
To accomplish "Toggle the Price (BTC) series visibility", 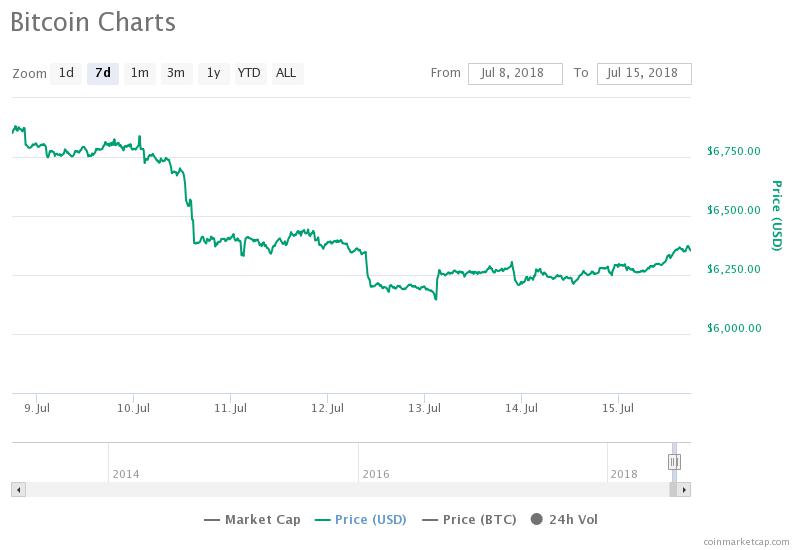I will (470, 519).
